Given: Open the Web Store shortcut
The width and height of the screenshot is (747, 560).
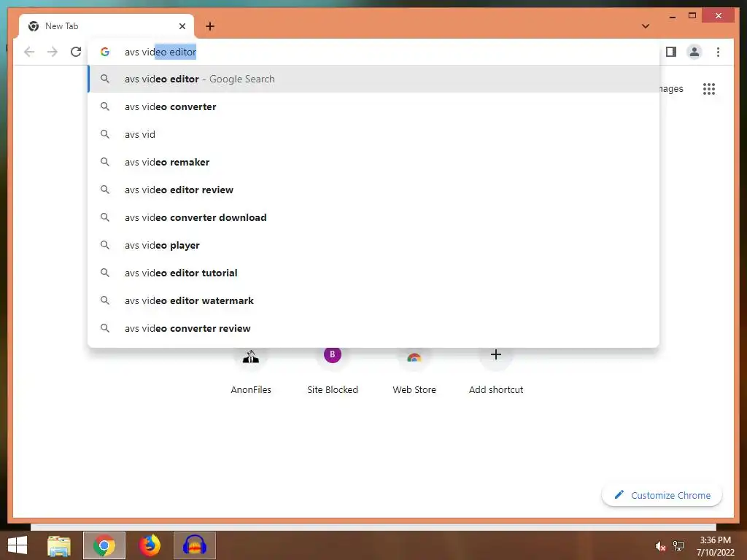Looking at the screenshot, I should point(414,373).
